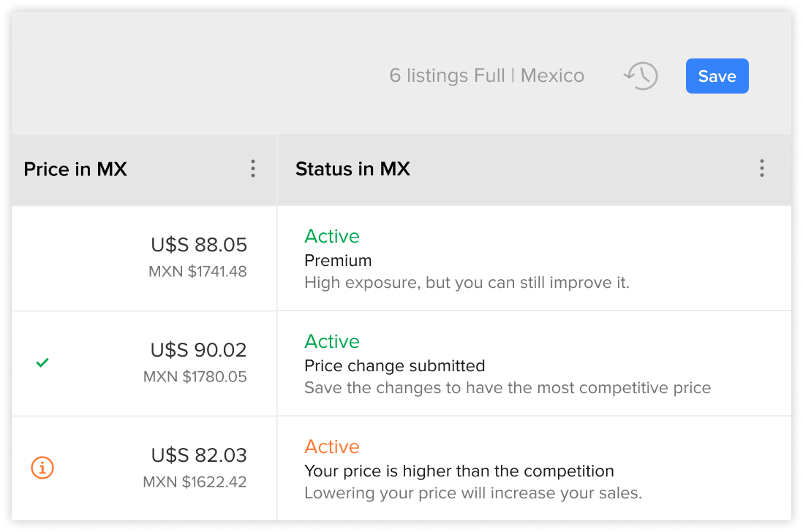Viewport: 803px width, 532px height.
Task: Select the MXN $1622.42 converted price
Action: click(195, 482)
